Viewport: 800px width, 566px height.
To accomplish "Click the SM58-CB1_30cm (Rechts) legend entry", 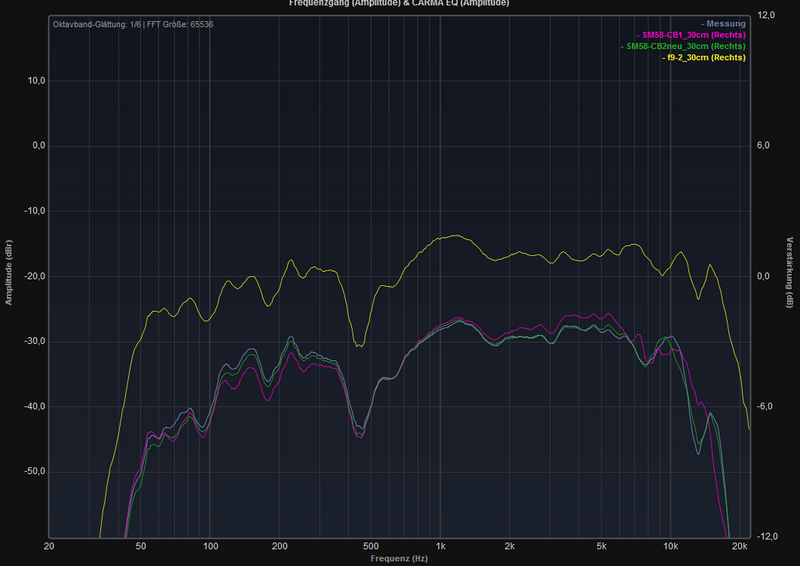I will coord(691,35).
